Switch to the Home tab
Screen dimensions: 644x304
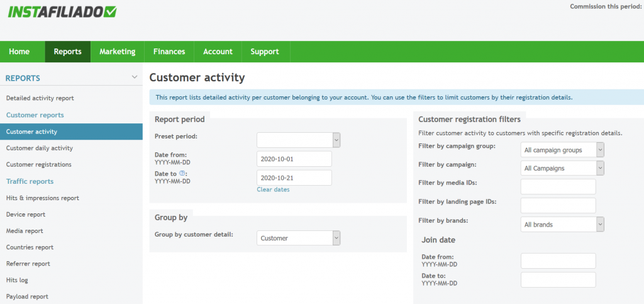point(19,52)
